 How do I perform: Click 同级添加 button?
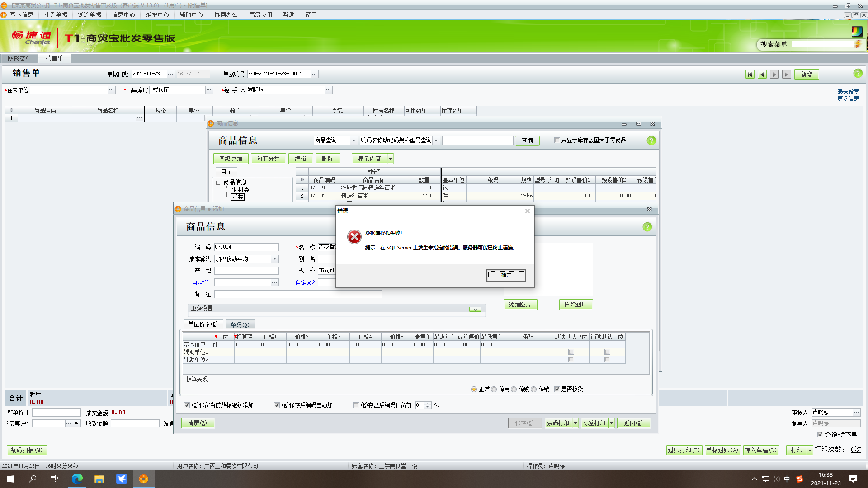[x=231, y=159]
